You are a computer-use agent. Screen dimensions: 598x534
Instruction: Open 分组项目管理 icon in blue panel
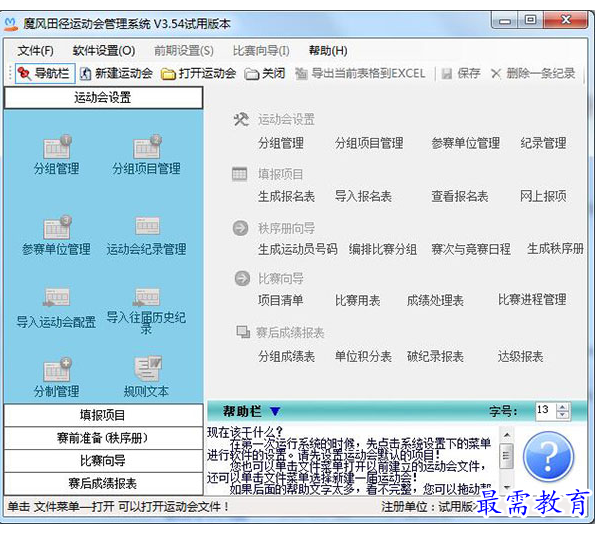coord(147,147)
